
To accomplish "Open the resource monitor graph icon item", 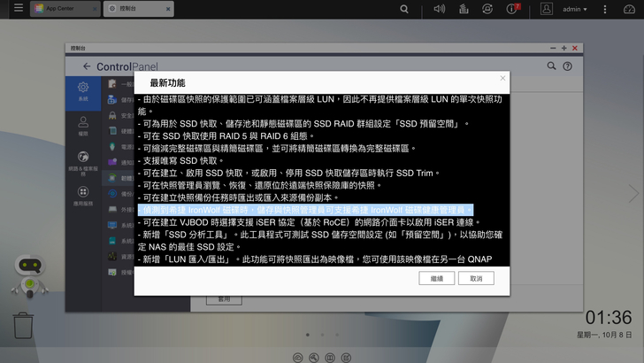I will (x=112, y=257).
